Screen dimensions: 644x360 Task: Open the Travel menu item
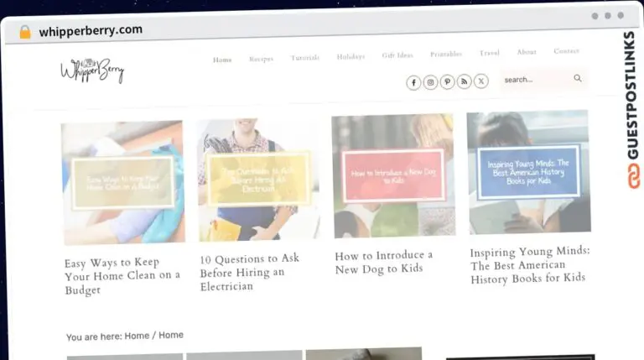(490, 53)
